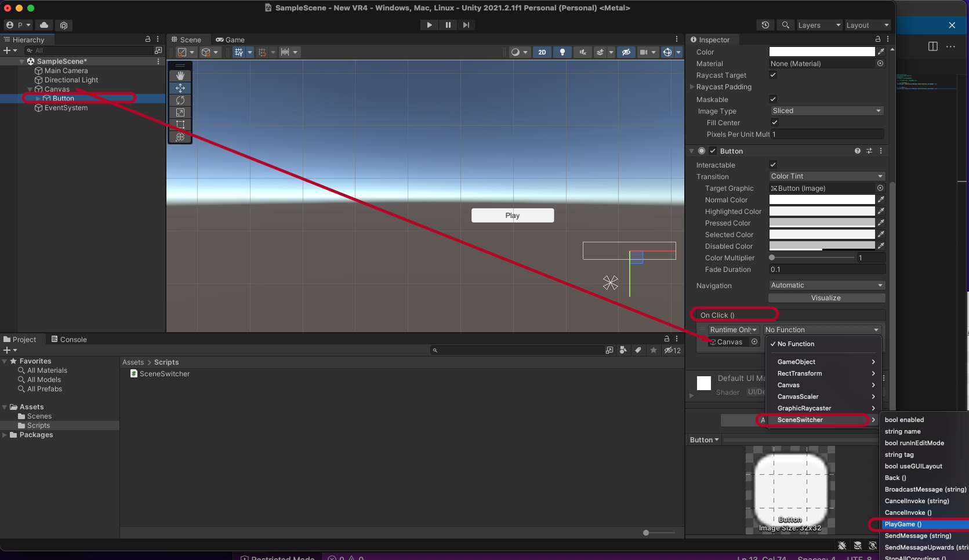Toggle scene lighting bulb icon
This screenshot has height=560, width=969.
point(562,52)
